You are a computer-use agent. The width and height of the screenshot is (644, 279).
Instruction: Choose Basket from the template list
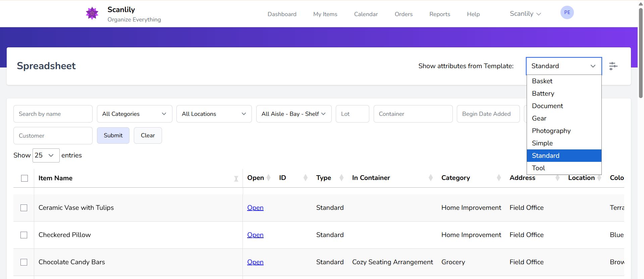point(564,81)
